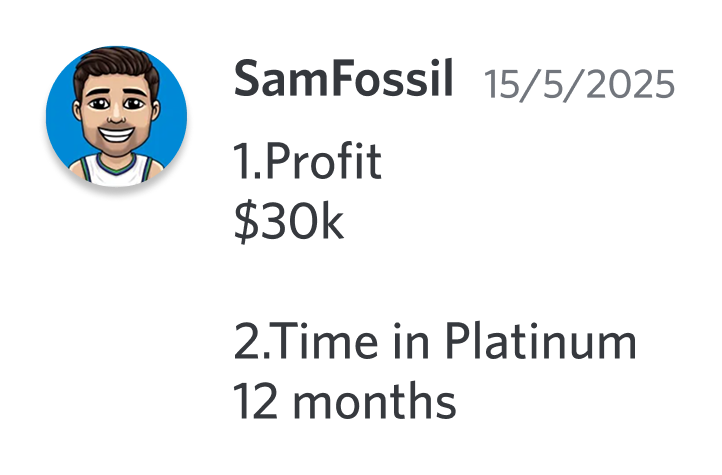Viewport: 722px width, 475px height.
Task: Click the avatar's smiling face
Action: point(116,116)
